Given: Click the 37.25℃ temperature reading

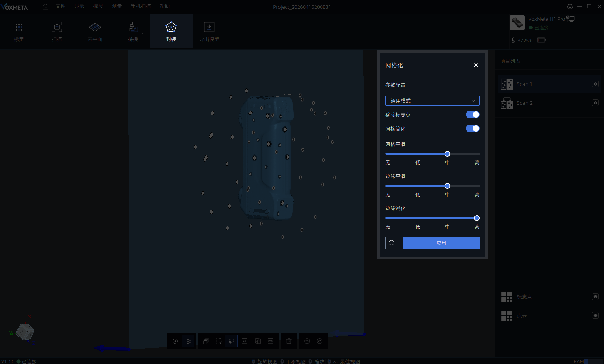Looking at the screenshot, I should 525,40.
